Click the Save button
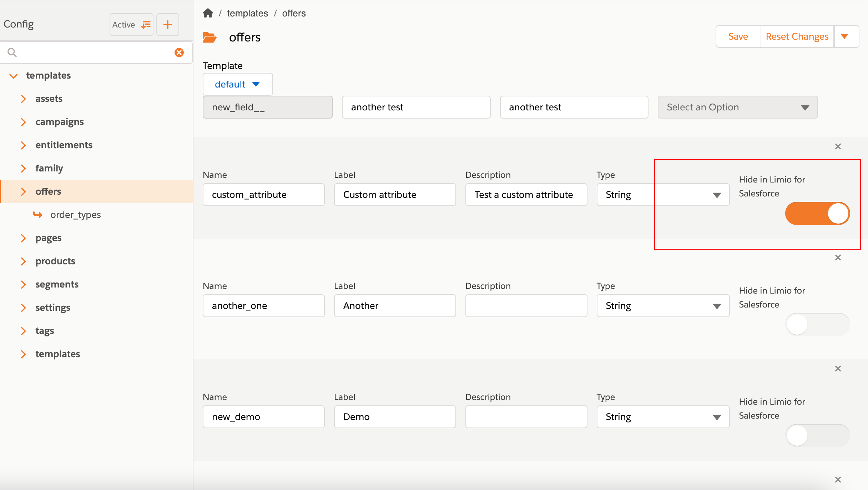Viewport: 868px width, 490px height. 738,36
